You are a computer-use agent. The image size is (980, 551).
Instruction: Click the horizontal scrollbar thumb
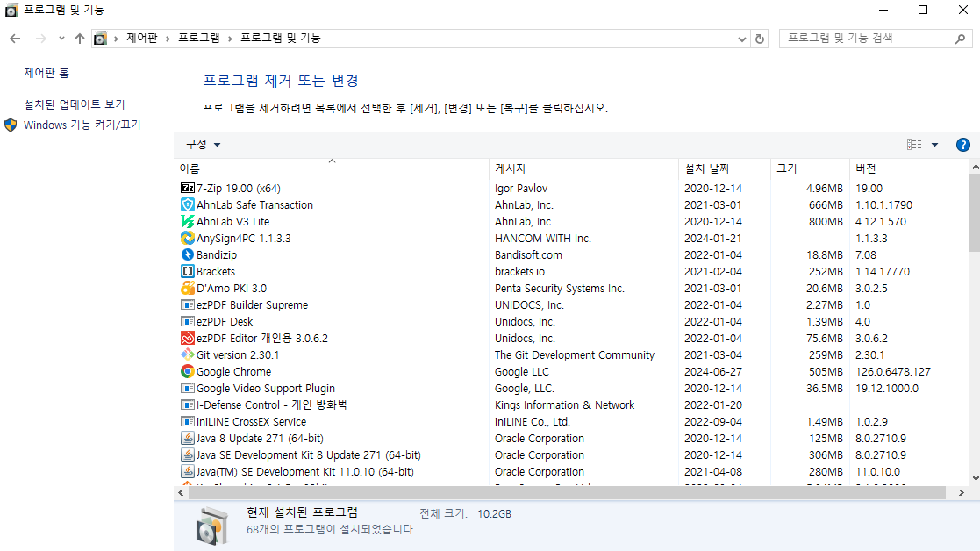(x=567, y=493)
